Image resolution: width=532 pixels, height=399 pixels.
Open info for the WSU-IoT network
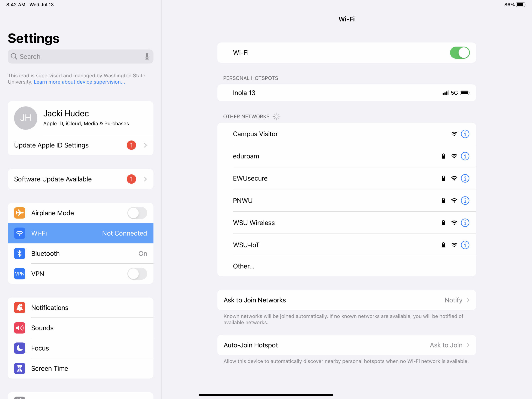[x=465, y=245]
